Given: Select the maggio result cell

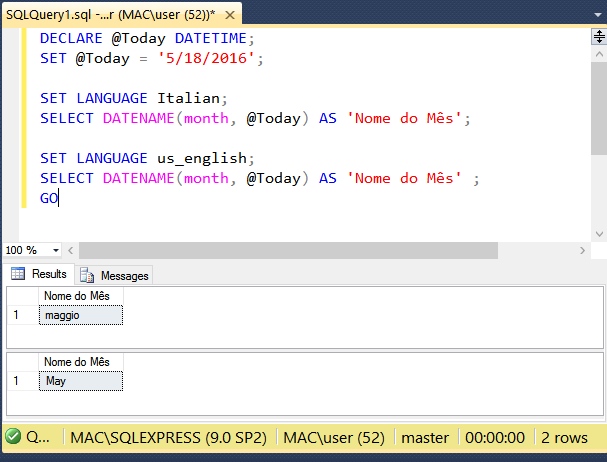Looking at the screenshot, I should 81,315.
